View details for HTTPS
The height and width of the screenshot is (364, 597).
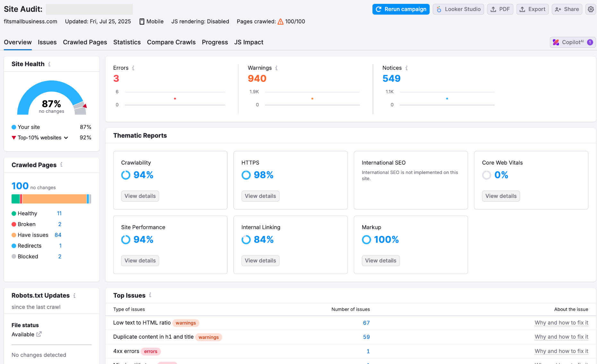[260, 196]
